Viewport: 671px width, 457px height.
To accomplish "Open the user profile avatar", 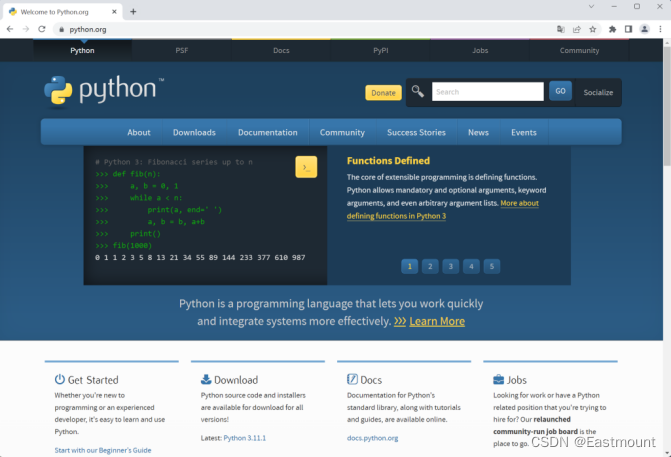I will (x=644, y=29).
